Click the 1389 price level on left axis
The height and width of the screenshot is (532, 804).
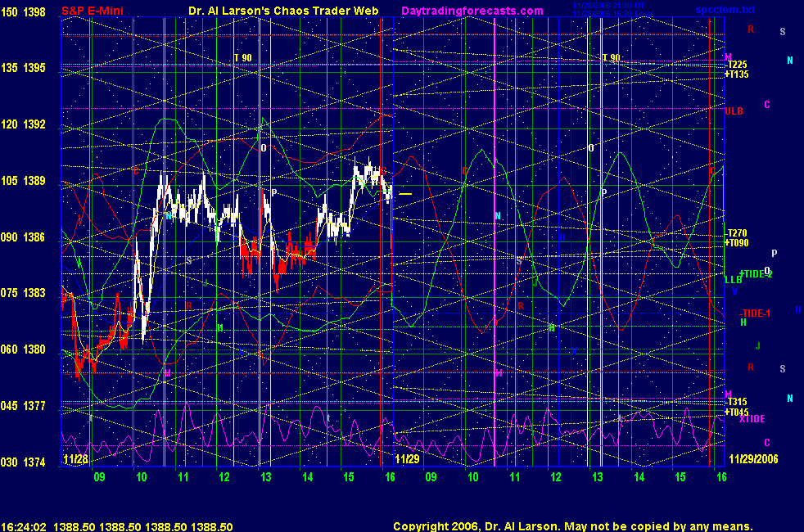[x=35, y=181]
